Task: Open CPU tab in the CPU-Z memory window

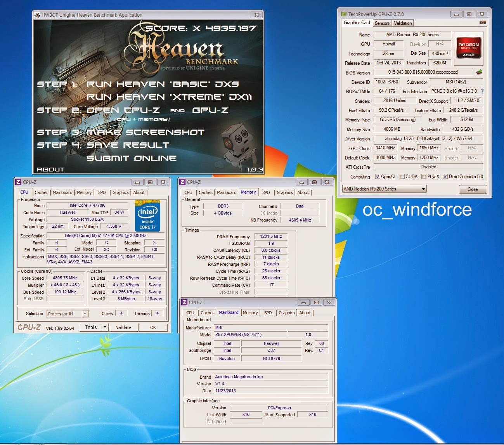Action: click(188, 192)
